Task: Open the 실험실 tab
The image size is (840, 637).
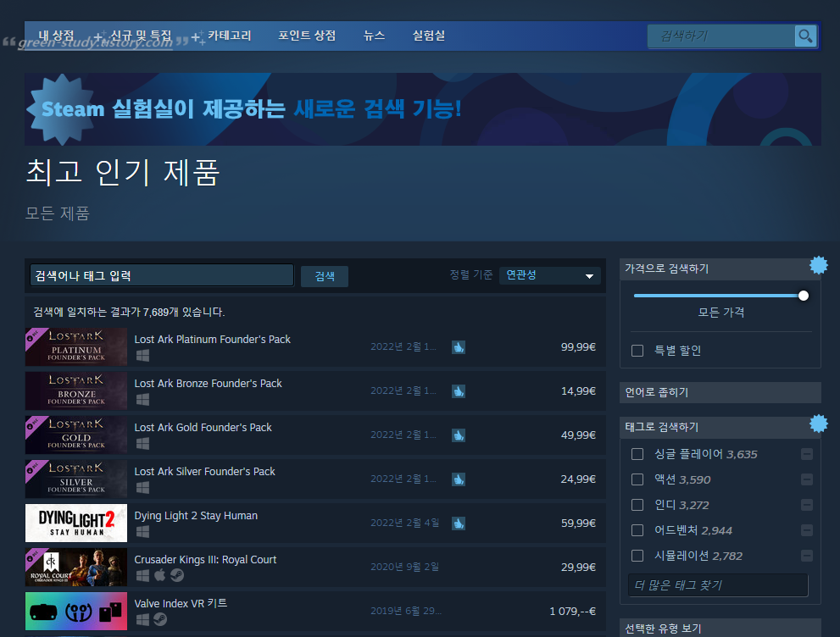Action: click(429, 36)
